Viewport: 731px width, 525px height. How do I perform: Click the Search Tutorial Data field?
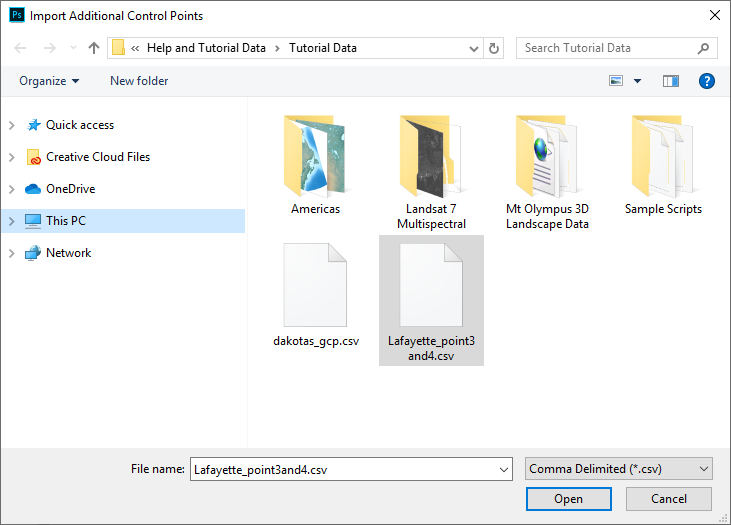click(x=616, y=48)
